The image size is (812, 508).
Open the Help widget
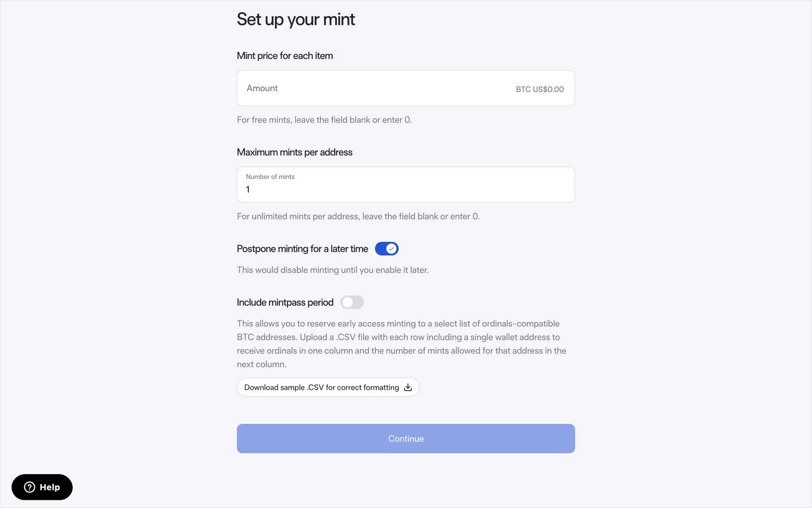tap(42, 487)
